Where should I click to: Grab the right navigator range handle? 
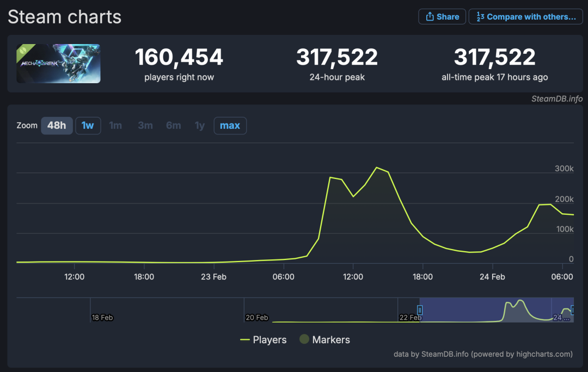[572, 310]
